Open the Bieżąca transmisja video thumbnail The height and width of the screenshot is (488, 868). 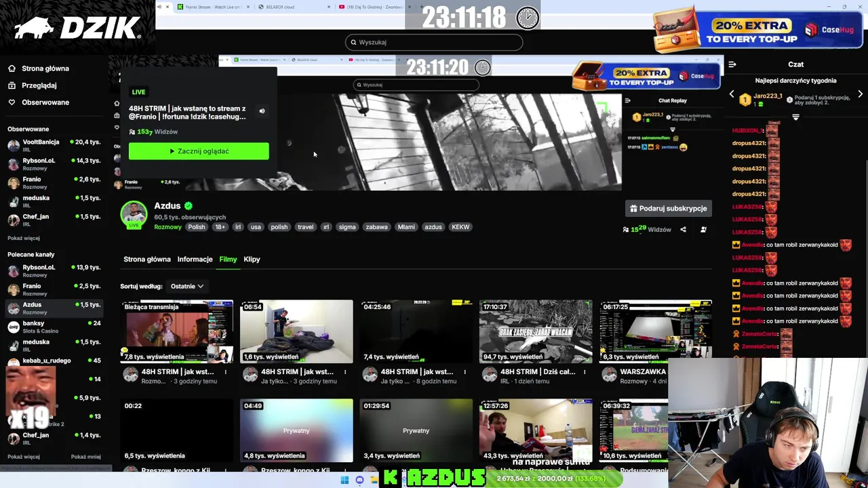pyautogui.click(x=177, y=331)
